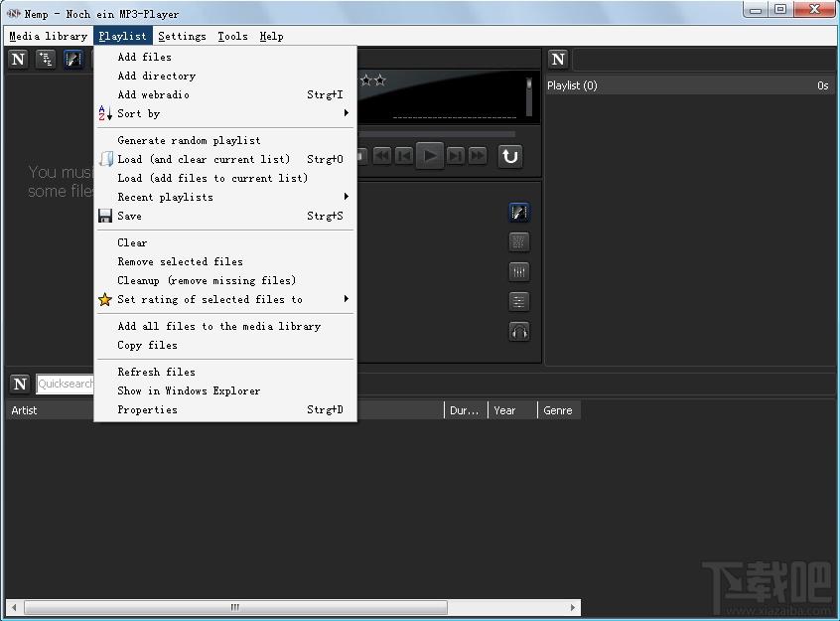The image size is (840, 621).
Task: Select Generate random playlist
Action: tap(225, 140)
